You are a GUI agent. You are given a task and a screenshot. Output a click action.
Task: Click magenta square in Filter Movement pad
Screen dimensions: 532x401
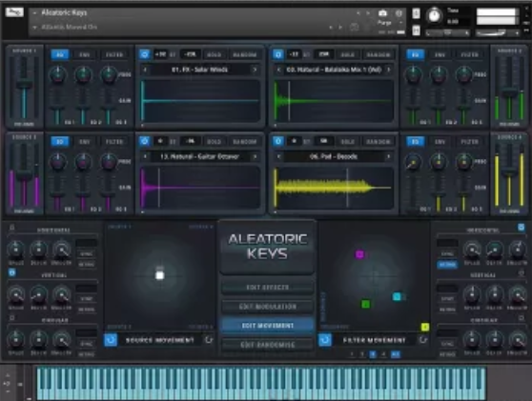click(x=359, y=254)
